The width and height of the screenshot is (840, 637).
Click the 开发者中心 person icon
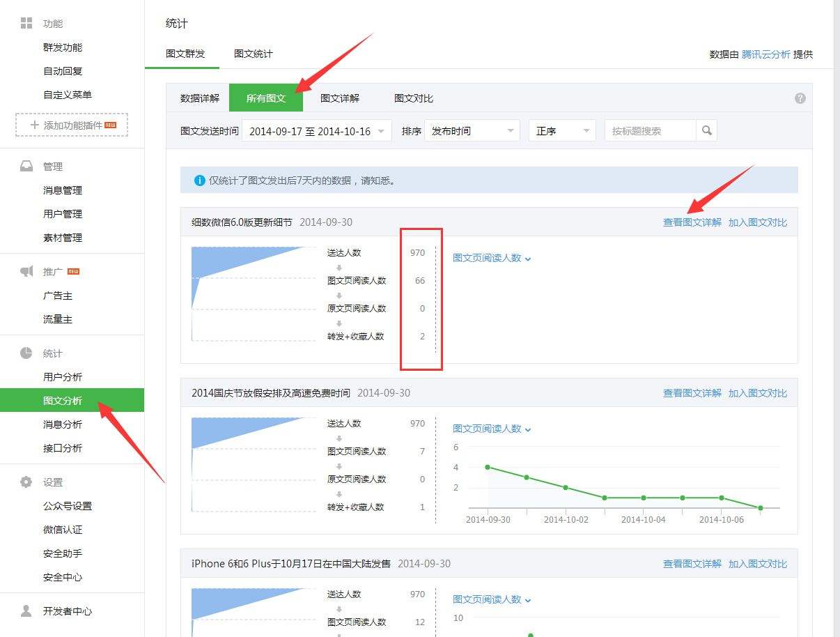click(26, 611)
